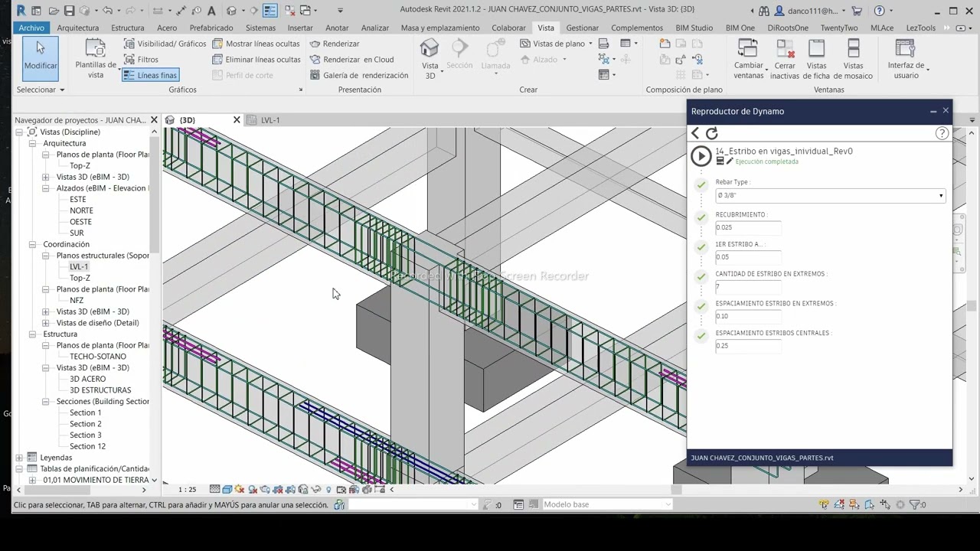Select the Modificar tool
Screen dimensions: 980x551
(x=41, y=57)
